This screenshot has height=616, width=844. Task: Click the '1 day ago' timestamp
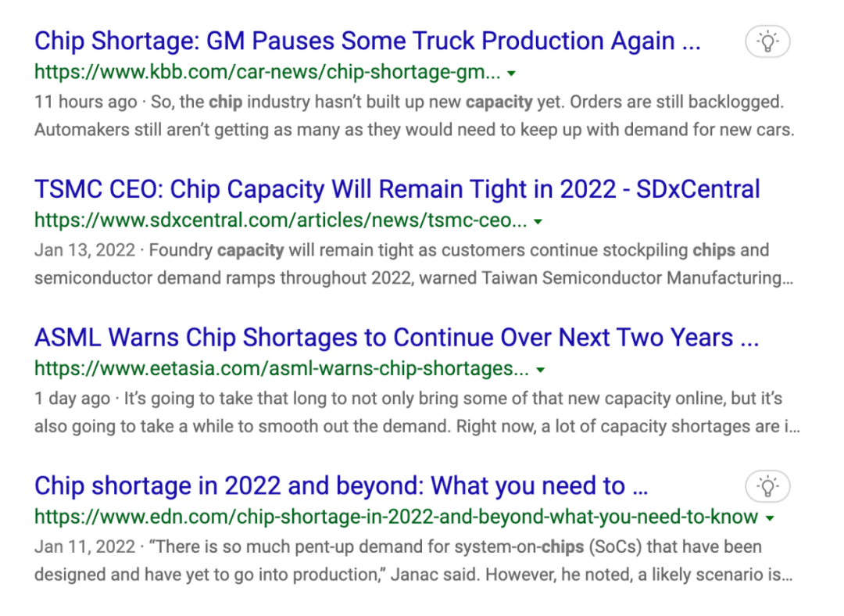[x=72, y=399]
